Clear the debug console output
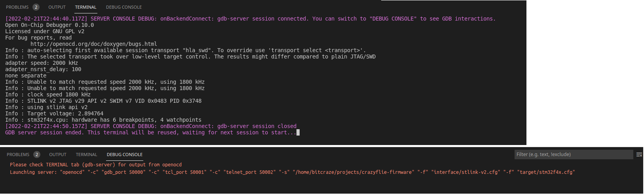Image resolution: width=644 pixels, height=196 pixels. click(639, 155)
